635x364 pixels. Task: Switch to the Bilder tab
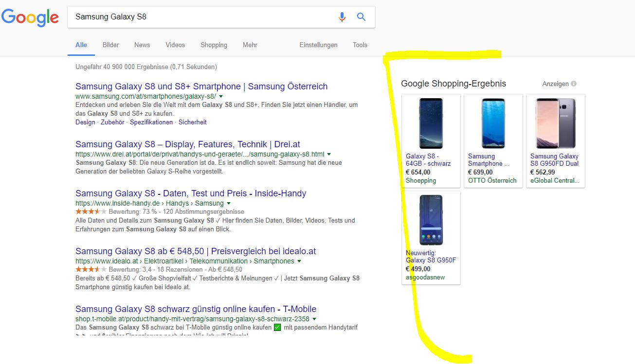[x=111, y=45]
